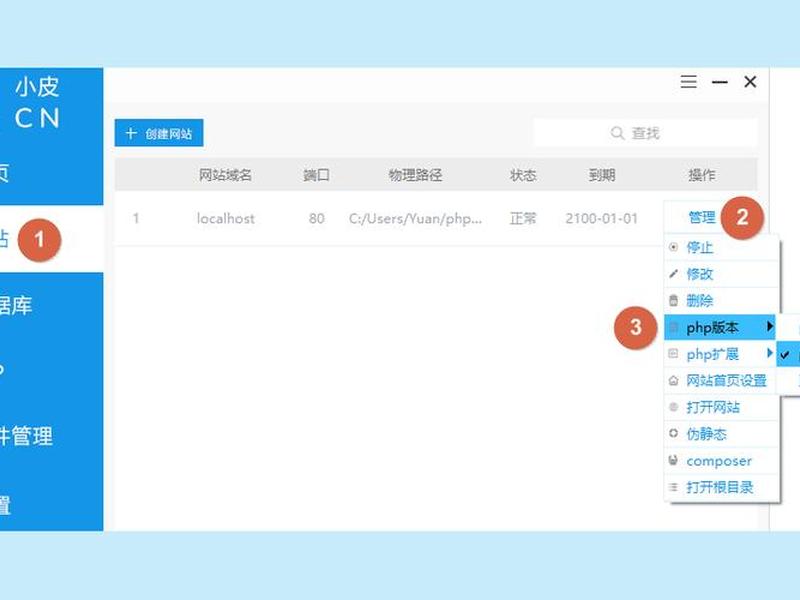Click the icon beside php版本
The width and height of the screenshot is (800, 600).
coord(673,327)
